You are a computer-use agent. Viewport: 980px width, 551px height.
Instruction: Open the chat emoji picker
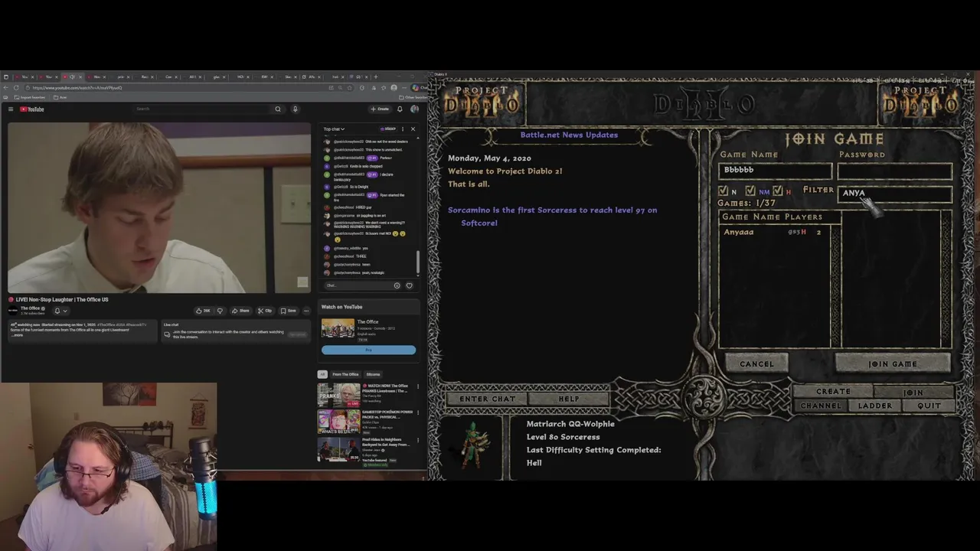pyautogui.click(x=397, y=285)
